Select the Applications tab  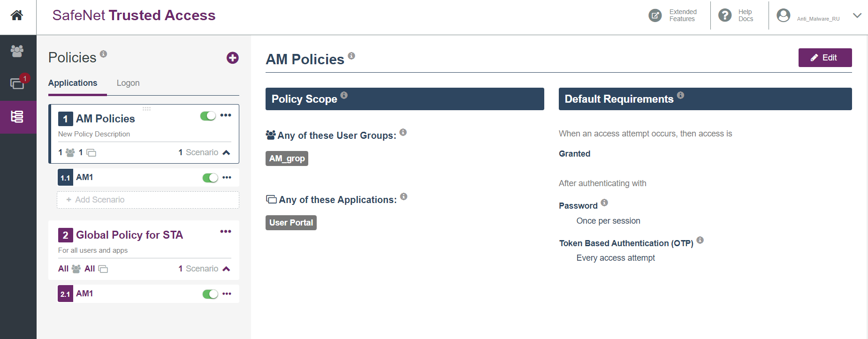[x=73, y=83]
